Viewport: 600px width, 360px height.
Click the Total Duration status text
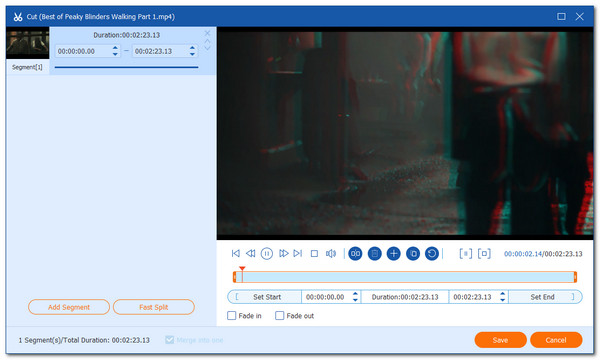pyautogui.click(x=84, y=340)
